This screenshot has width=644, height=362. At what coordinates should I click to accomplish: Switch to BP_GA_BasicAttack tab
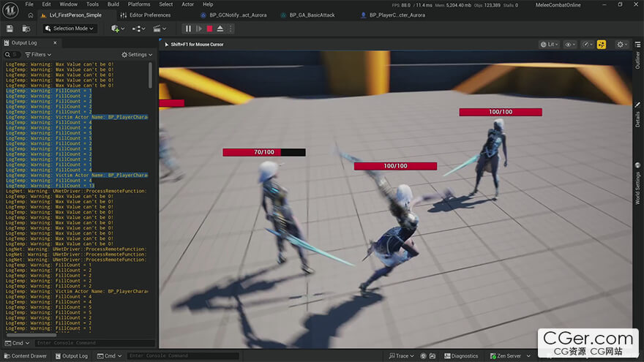click(308, 15)
